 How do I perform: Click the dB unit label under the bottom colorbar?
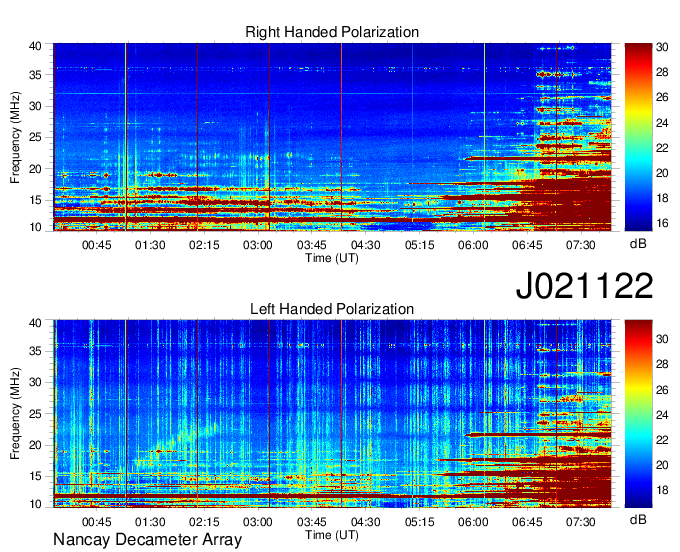[638, 519]
